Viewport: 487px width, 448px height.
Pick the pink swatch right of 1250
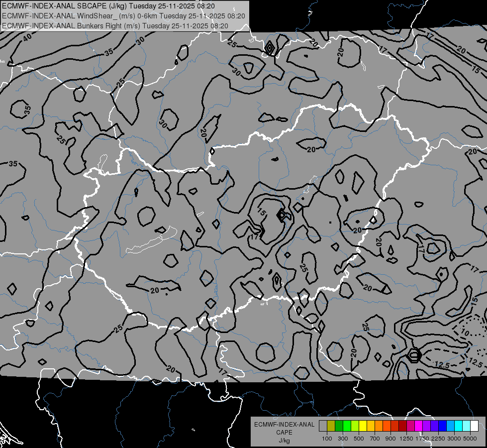point(411,426)
